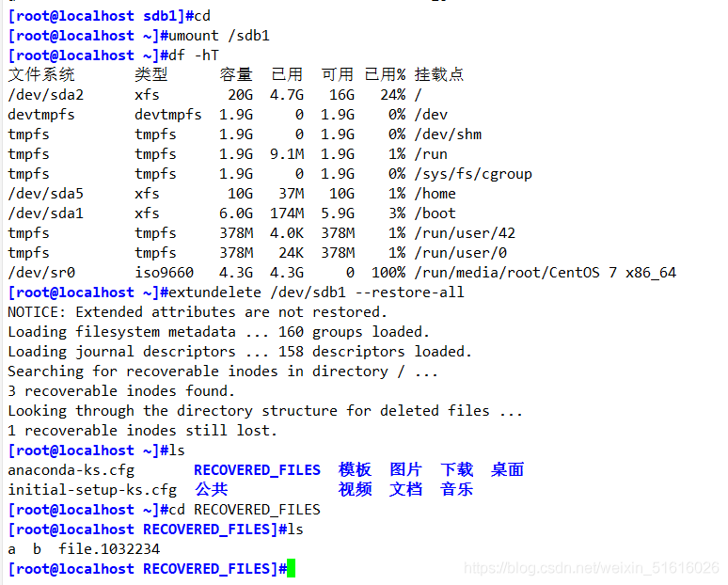Image resolution: width=728 pixels, height=585 pixels.
Task: Click '1 recoverable inodes still lost.' line
Action: (143, 431)
